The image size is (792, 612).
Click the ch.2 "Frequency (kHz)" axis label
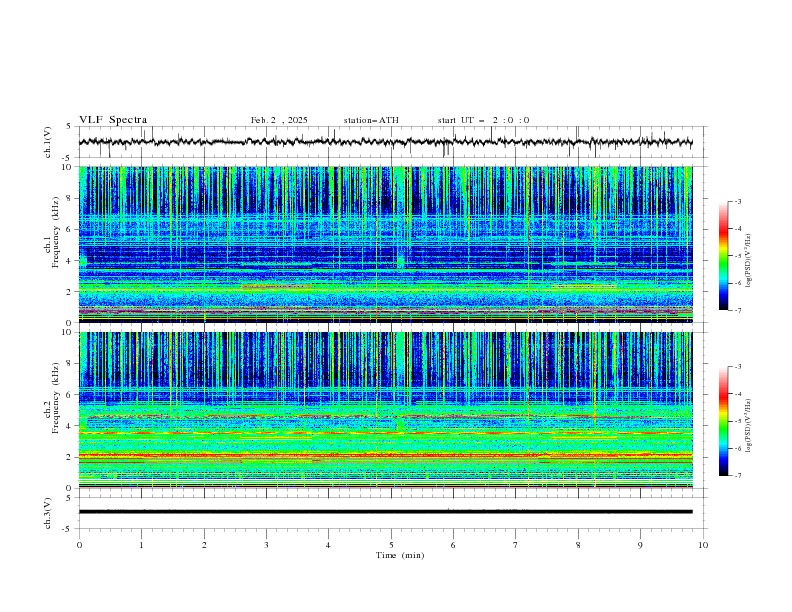[56, 398]
